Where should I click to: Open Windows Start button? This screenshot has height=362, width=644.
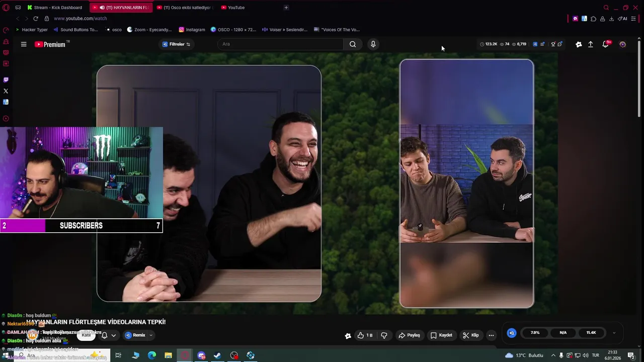[x=6, y=355]
